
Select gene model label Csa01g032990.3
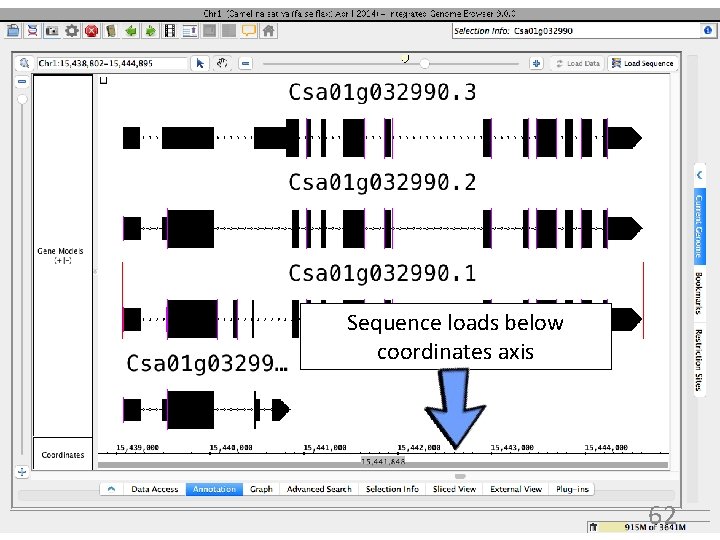point(382,92)
